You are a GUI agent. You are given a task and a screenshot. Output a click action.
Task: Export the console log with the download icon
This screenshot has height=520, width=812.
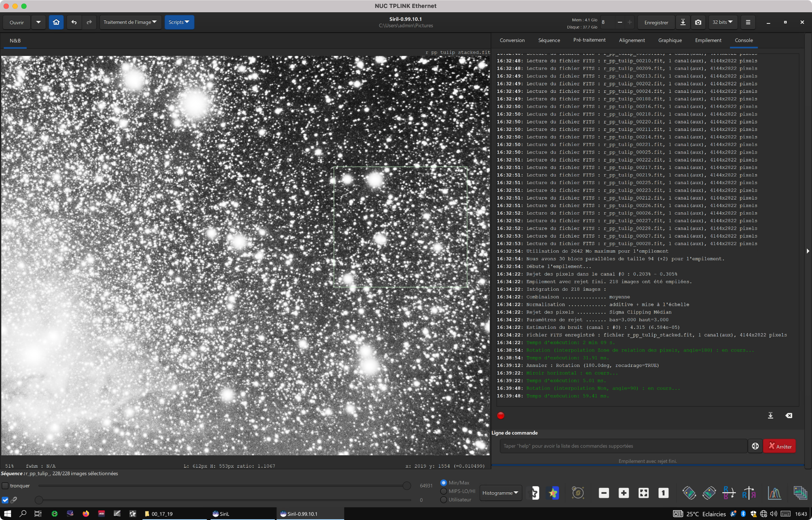tap(770, 415)
